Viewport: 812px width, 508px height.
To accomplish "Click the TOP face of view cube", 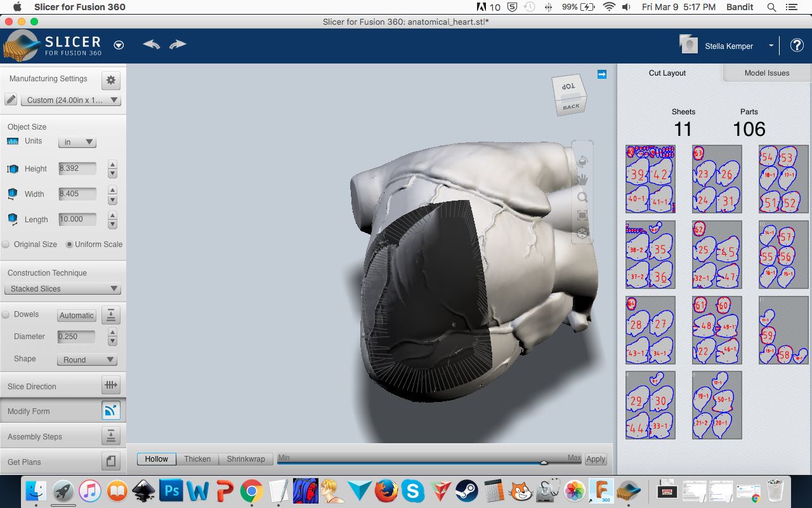I will [x=568, y=86].
